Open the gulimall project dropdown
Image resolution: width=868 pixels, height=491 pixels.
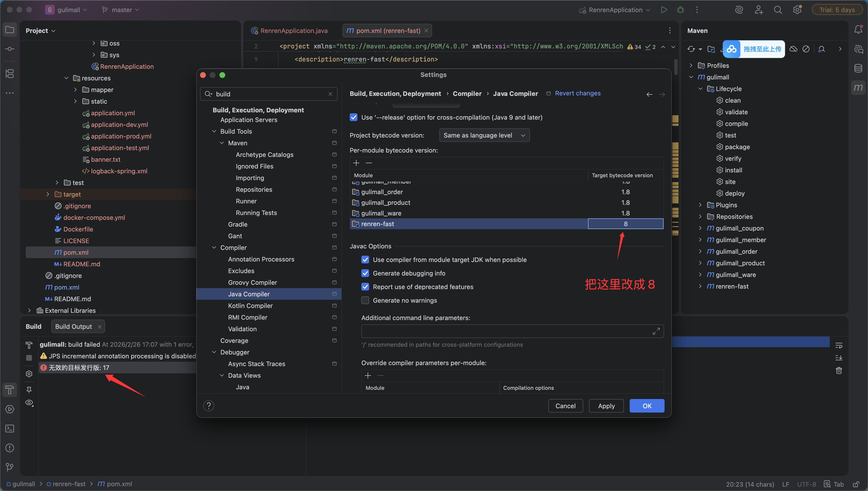click(x=66, y=10)
